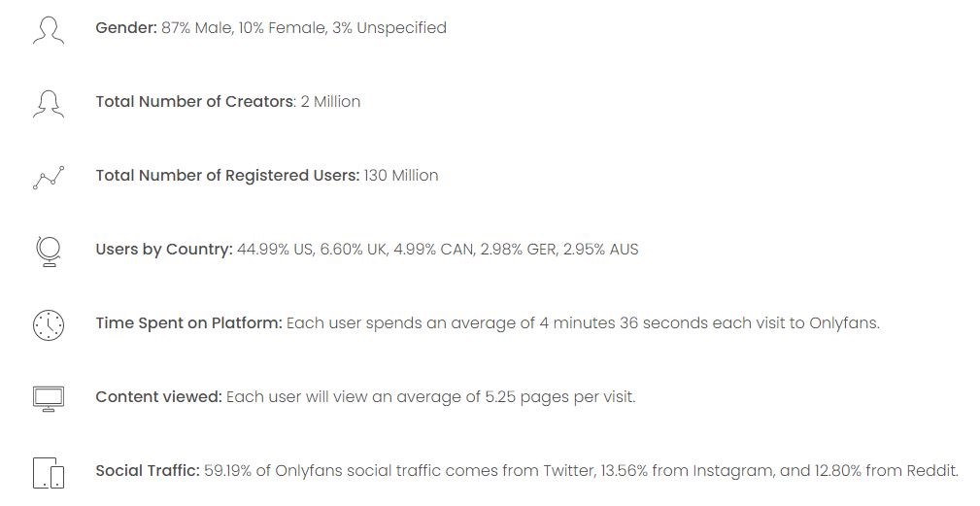Click the Total Number of Registered Users heading
This screenshot has height=506, width=980.
pyautogui.click(x=227, y=176)
